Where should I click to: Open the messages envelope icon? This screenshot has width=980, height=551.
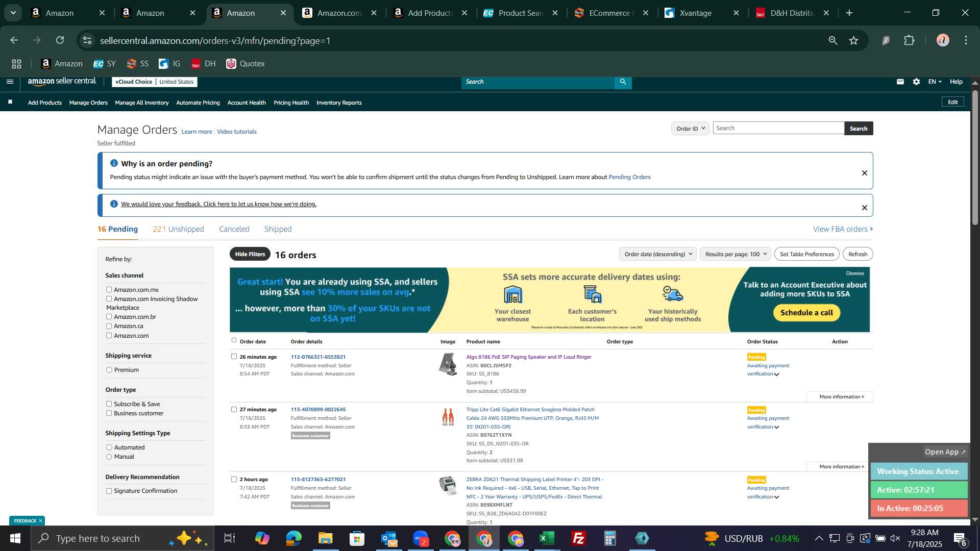click(900, 82)
